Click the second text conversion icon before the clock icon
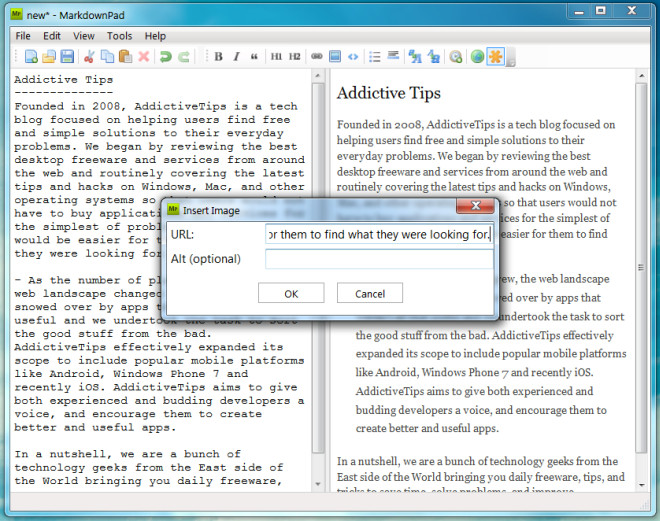 click(x=434, y=56)
